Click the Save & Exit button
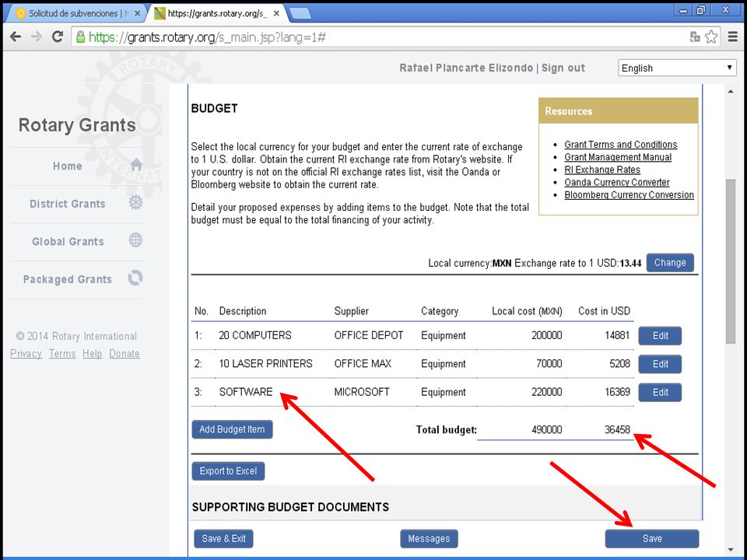Image resolution: width=747 pixels, height=560 pixels. [x=223, y=538]
